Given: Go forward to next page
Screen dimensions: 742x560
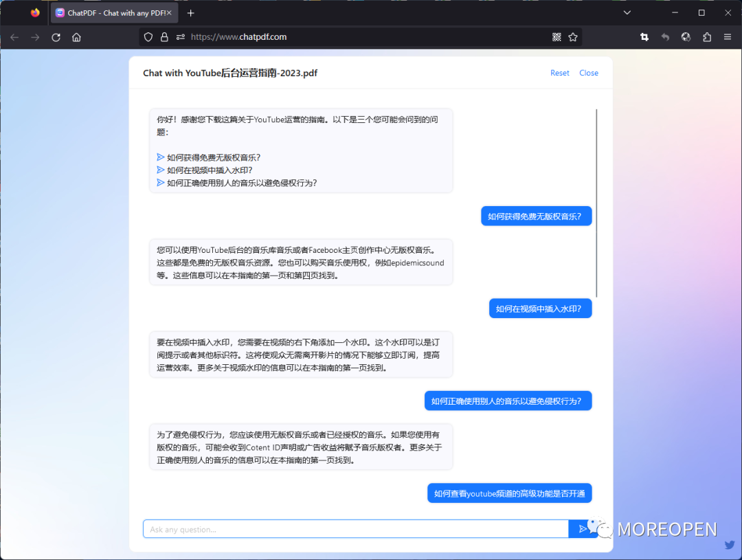Looking at the screenshot, I should 35,37.
